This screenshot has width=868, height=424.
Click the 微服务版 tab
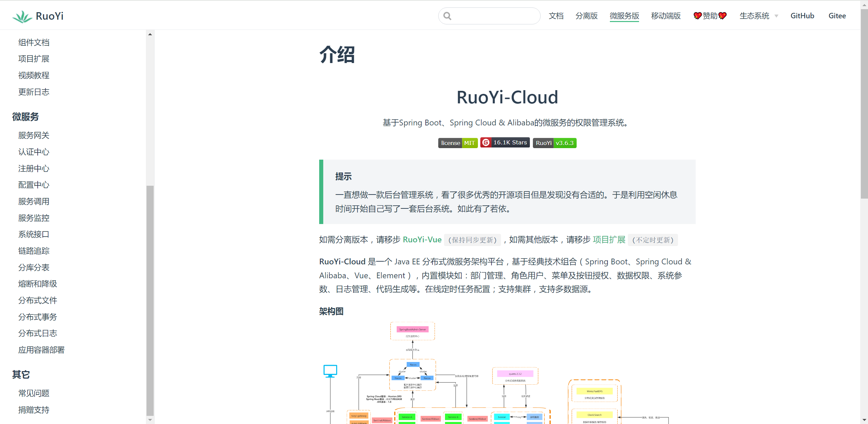coord(624,16)
